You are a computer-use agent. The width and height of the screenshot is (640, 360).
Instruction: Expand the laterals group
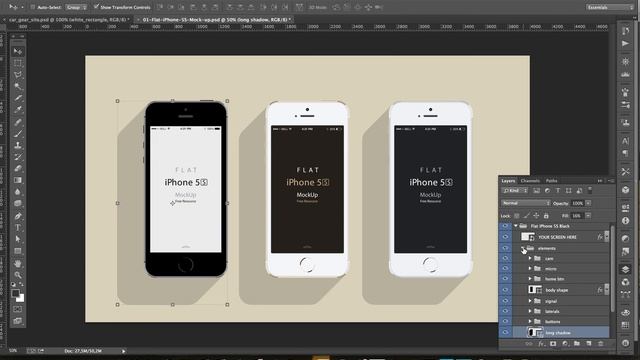click(530, 311)
